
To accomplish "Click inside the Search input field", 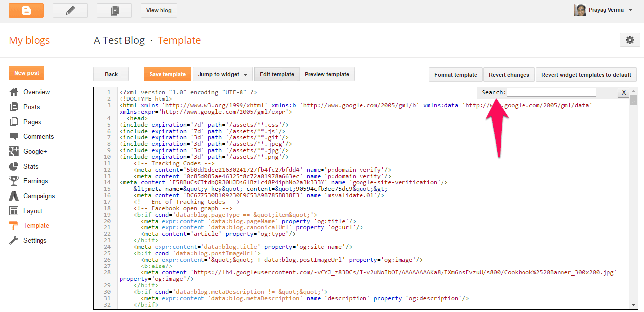I will point(551,92).
